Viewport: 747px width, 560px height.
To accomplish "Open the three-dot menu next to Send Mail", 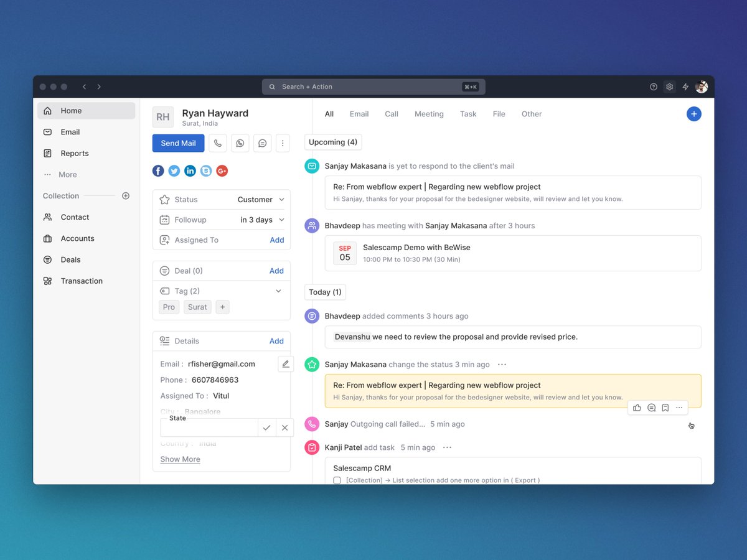I will 283,143.
